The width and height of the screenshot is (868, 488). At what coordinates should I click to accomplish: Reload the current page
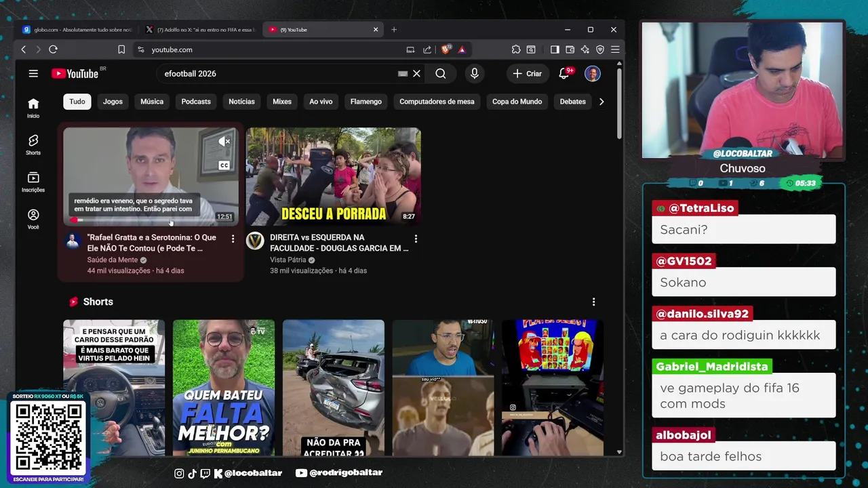point(53,49)
